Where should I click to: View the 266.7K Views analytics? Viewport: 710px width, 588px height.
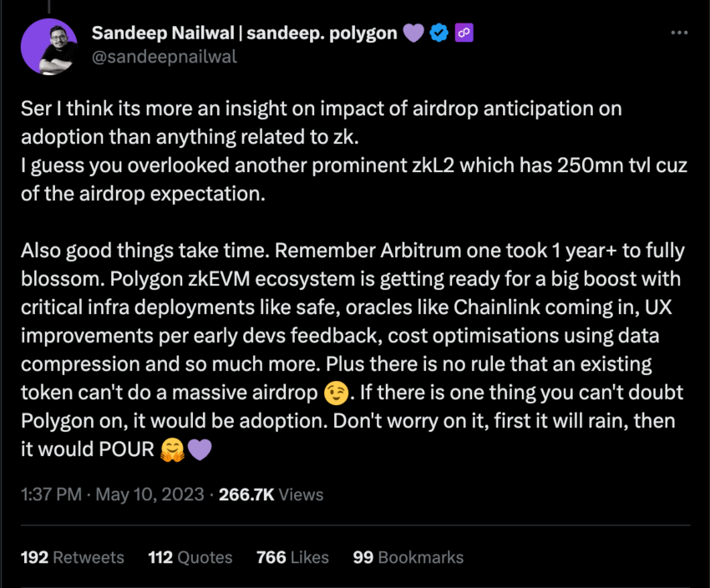pos(271,494)
